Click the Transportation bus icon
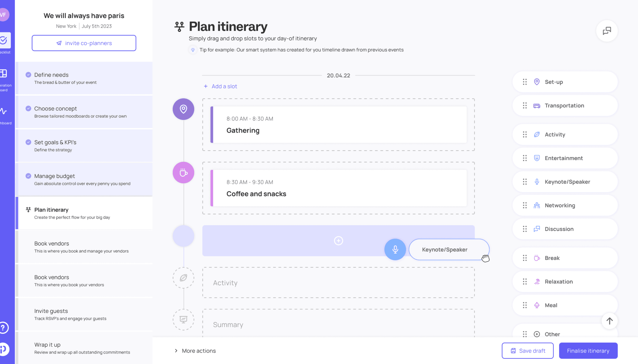This screenshot has height=364, width=638. (537, 106)
